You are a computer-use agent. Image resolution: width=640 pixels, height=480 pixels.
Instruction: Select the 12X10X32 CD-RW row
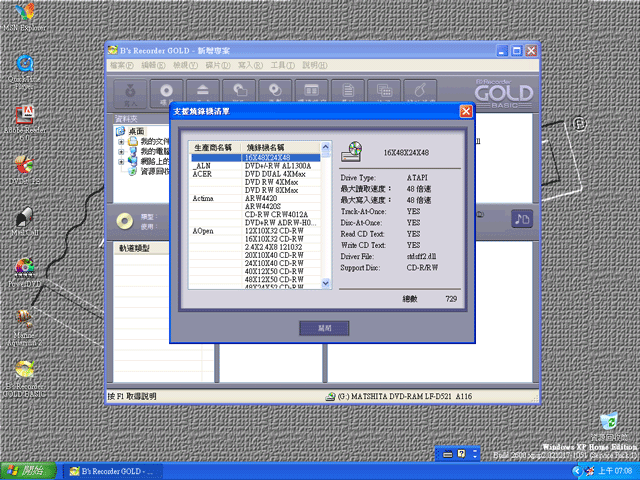pyautogui.click(x=255, y=231)
